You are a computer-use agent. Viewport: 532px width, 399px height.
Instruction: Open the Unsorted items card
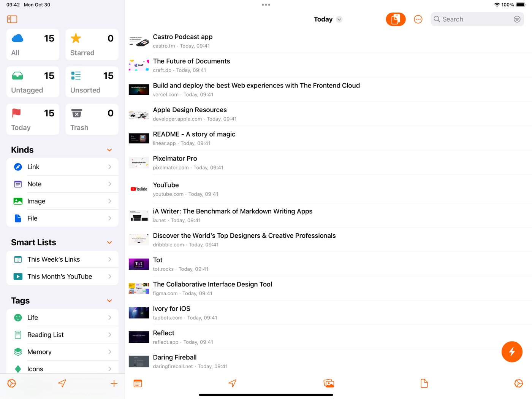(x=92, y=82)
